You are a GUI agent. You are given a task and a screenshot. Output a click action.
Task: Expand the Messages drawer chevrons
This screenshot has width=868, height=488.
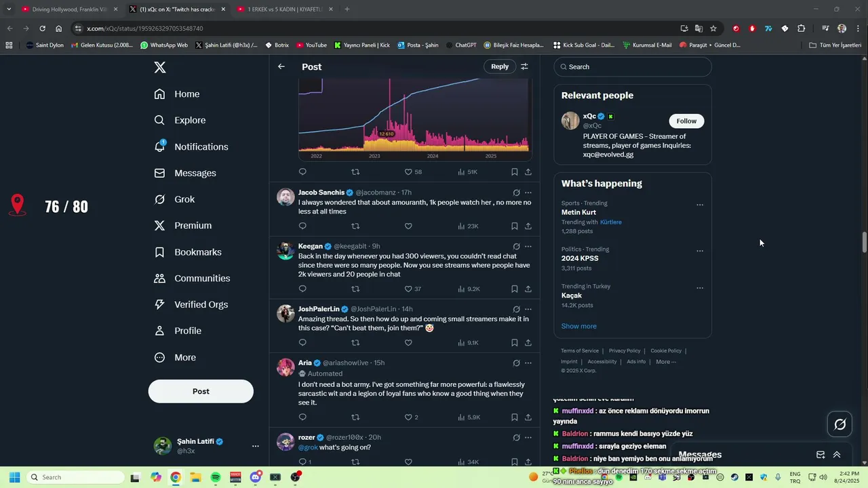point(837,455)
